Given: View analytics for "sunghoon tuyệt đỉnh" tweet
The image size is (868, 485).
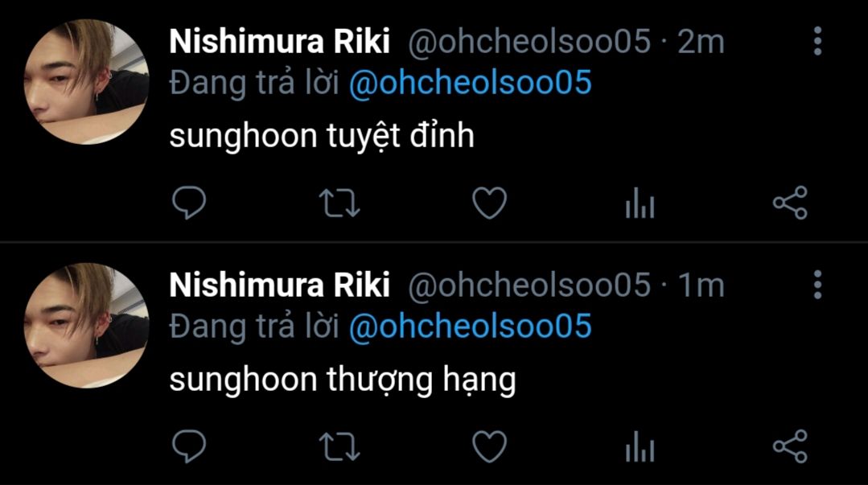Looking at the screenshot, I should click(640, 204).
